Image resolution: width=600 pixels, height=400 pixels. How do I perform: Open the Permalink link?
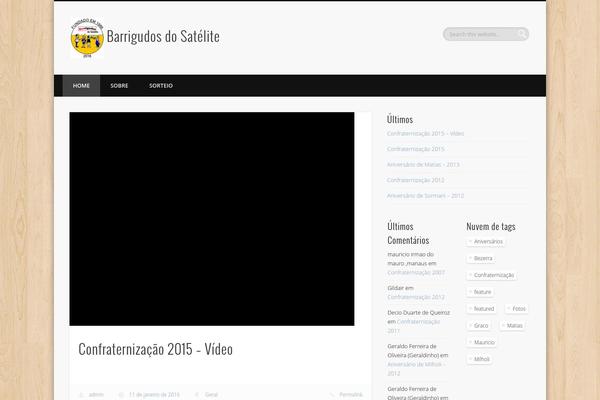pos(351,395)
